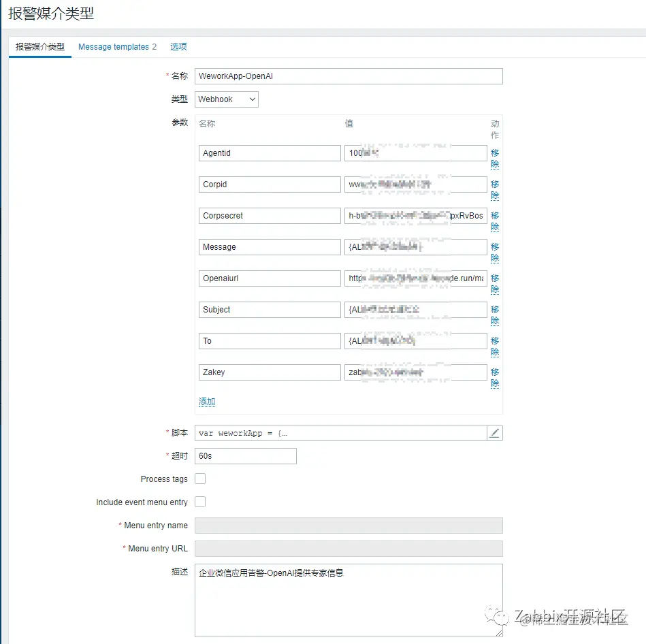646x644 pixels.
Task: Grab the description textarea corner handle
Action: [x=499, y=633]
